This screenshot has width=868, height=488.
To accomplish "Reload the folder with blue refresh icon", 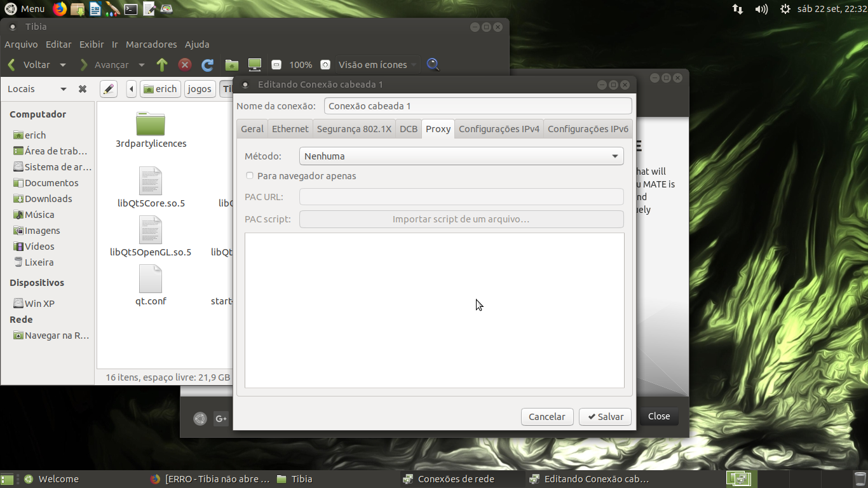I will (x=207, y=65).
